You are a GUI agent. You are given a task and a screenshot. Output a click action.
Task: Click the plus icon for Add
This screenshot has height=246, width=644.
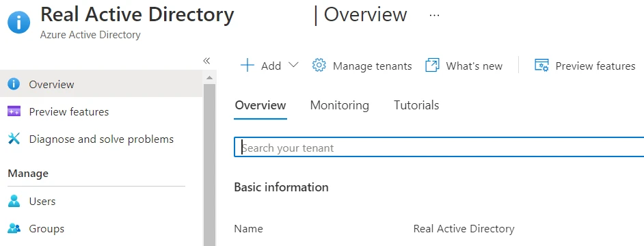coord(247,66)
